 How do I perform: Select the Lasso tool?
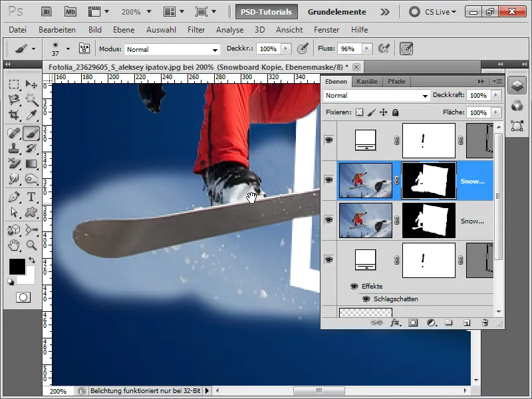tap(14, 99)
